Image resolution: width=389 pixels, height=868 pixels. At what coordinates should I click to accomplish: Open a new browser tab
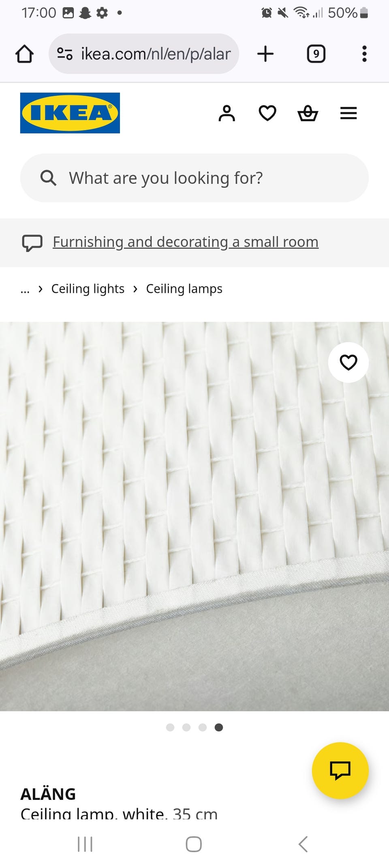pyautogui.click(x=266, y=54)
